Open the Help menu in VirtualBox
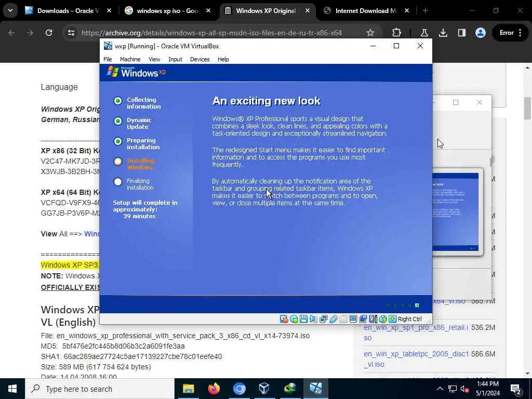Screen dimensions: 532x399 tap(223, 59)
